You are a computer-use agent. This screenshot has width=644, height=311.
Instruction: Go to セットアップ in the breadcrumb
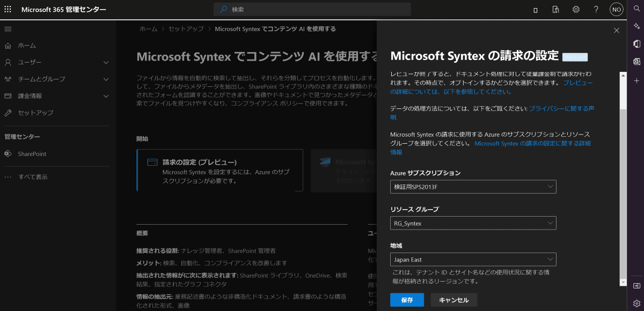click(x=186, y=29)
